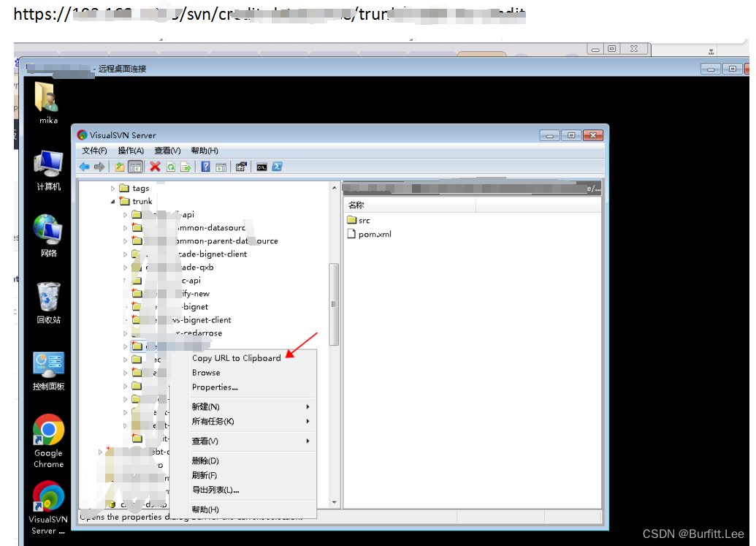Expand the common-datasource folder node
This screenshot has height=546, width=756.
coord(126,227)
